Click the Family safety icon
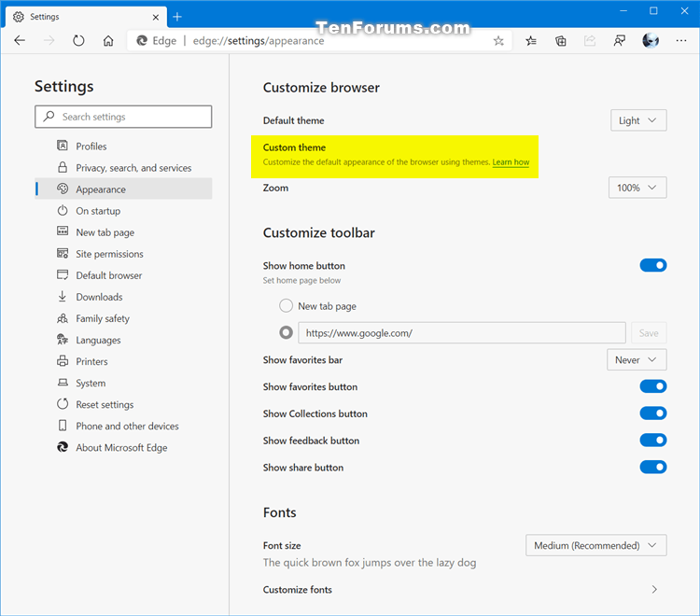The image size is (700, 616). [x=63, y=318]
